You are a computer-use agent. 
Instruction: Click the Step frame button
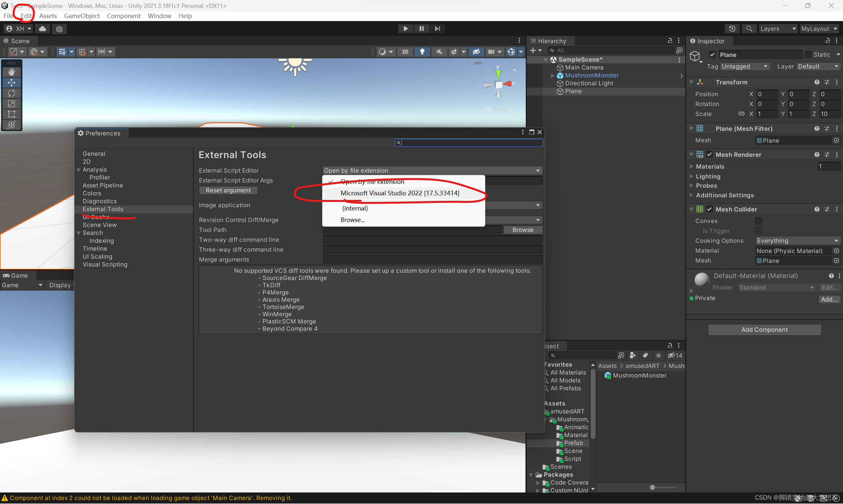(x=437, y=29)
